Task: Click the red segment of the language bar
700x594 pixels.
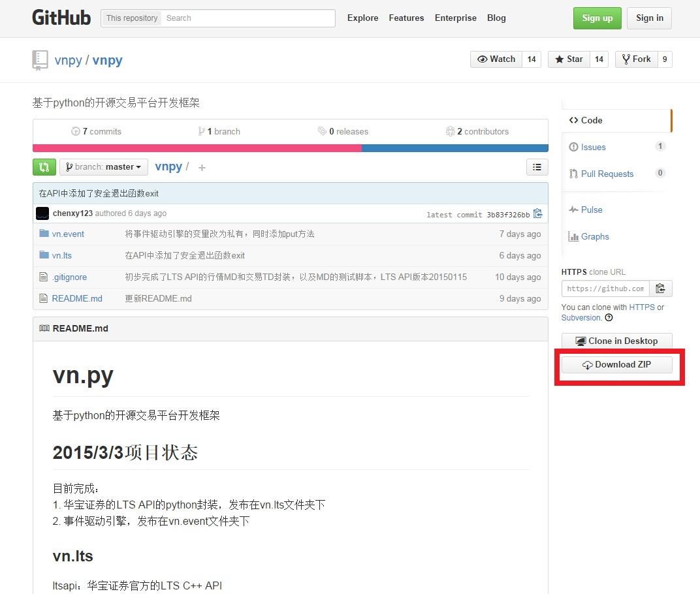Action: pyautogui.click(x=196, y=148)
